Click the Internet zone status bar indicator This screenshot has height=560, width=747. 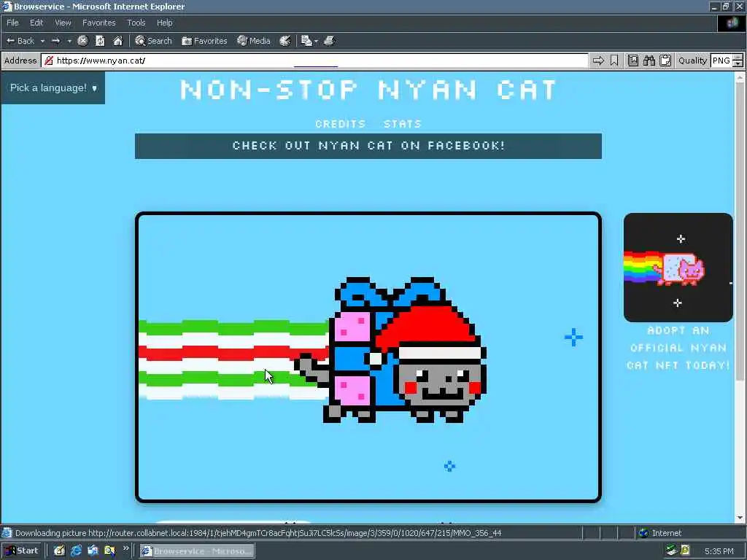click(659, 533)
